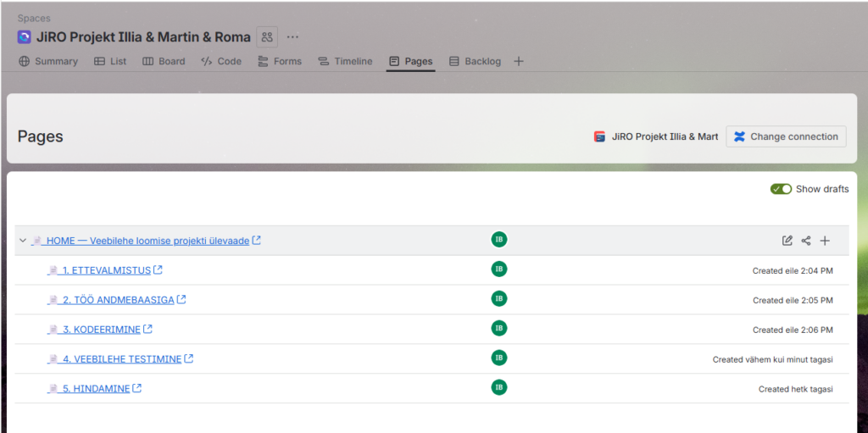Click the external link icon beside 3. KODEERIMINE

pyautogui.click(x=148, y=329)
